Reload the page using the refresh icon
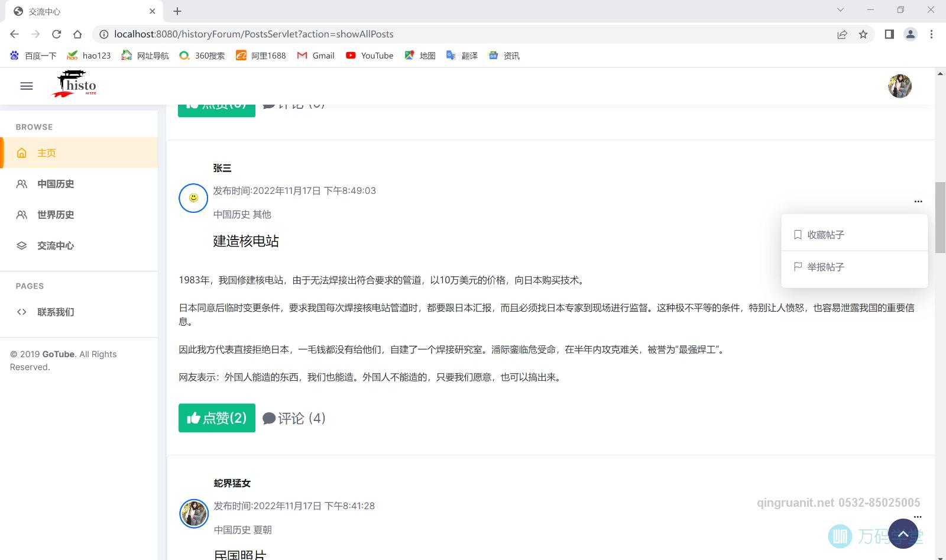This screenshot has height=560, width=946. (x=57, y=34)
